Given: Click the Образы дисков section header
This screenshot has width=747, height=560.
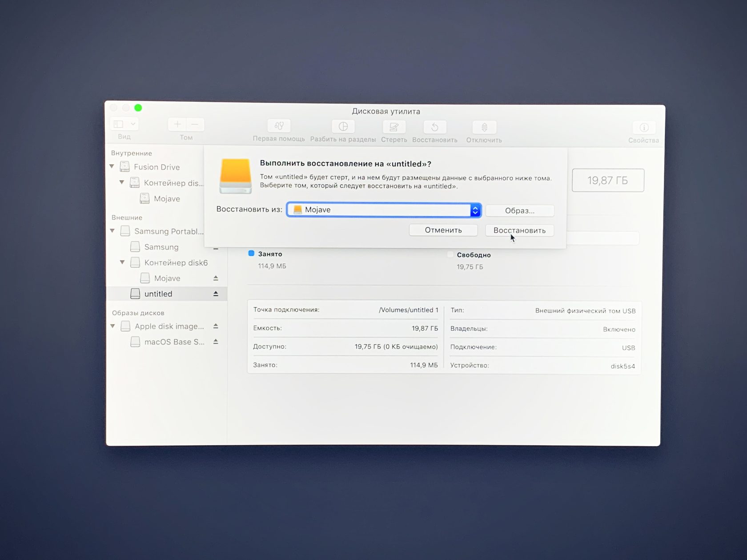Looking at the screenshot, I should click(x=138, y=313).
